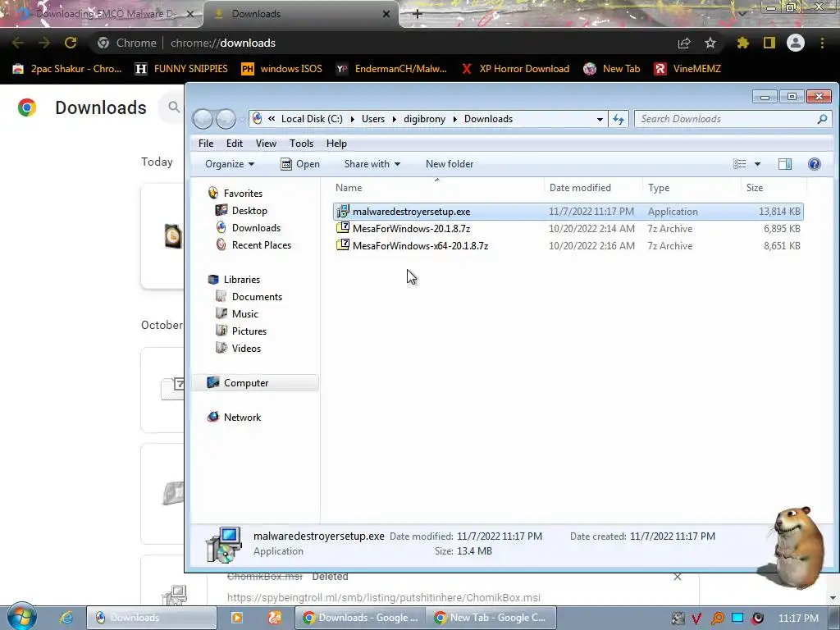Expand the Organize dropdown
This screenshot has height=630, width=840.
tap(230, 164)
